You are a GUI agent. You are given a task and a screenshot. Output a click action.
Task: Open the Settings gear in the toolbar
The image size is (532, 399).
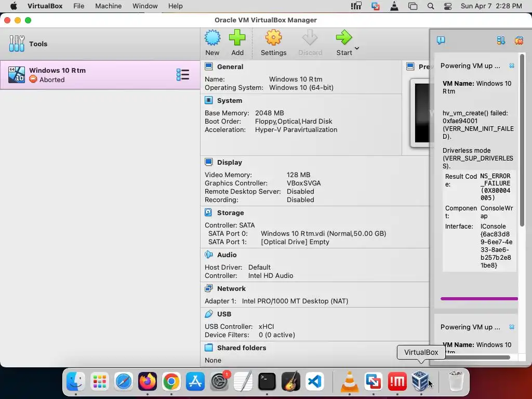click(x=273, y=43)
